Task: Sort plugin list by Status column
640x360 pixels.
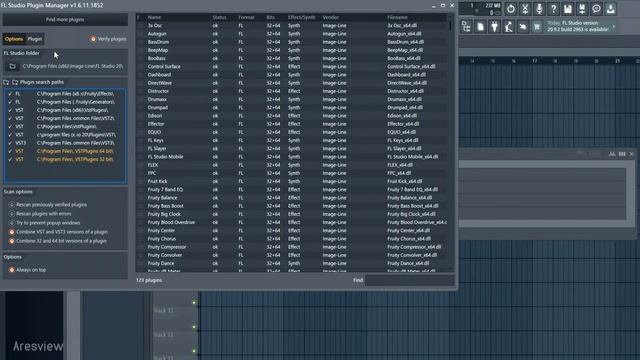Action: pyautogui.click(x=219, y=17)
